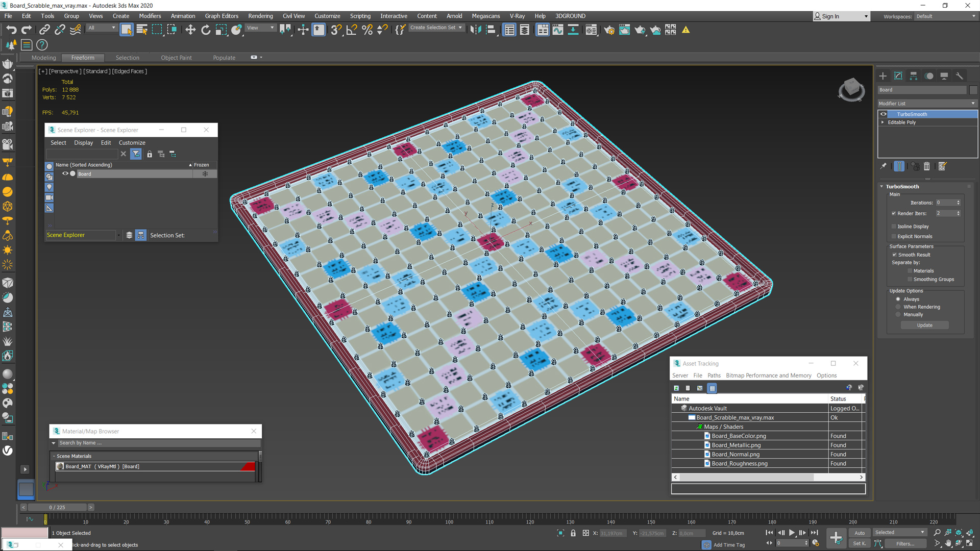This screenshot has height=551, width=980.
Task: Click the lock icon in Scene Explorer
Action: tap(150, 154)
